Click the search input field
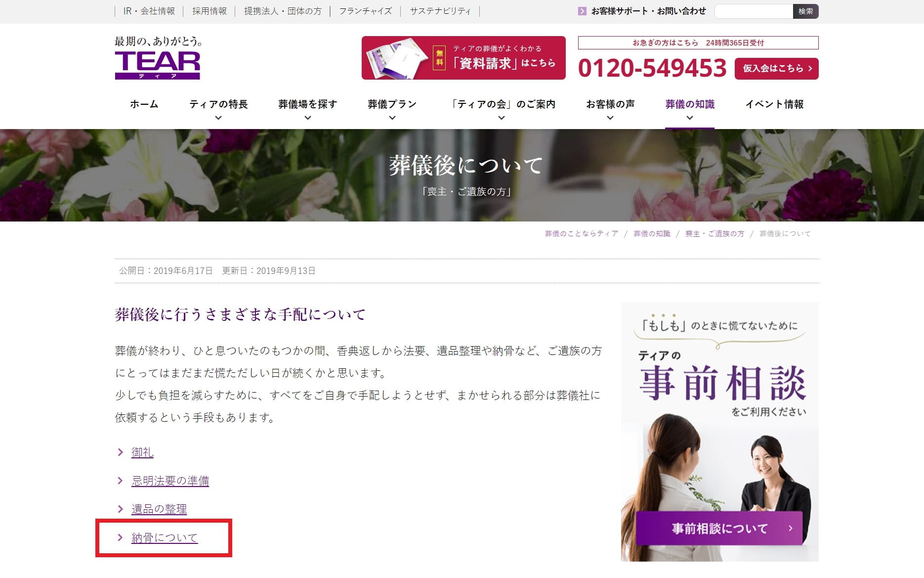The image size is (924, 578). click(x=754, y=11)
